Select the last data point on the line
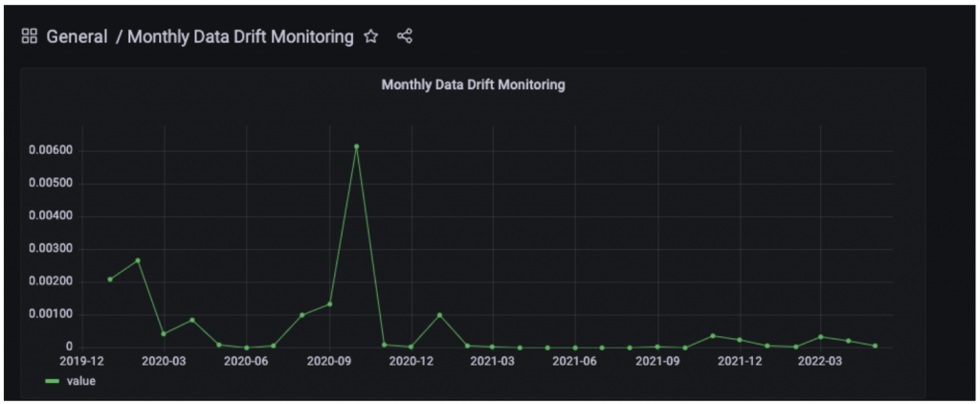Screen dimensions: 980x404 pos(875,346)
